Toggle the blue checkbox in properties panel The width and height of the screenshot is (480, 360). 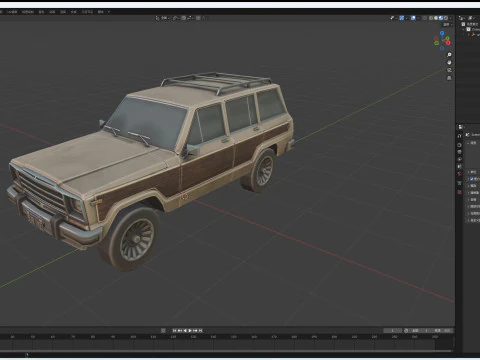click(x=472, y=179)
